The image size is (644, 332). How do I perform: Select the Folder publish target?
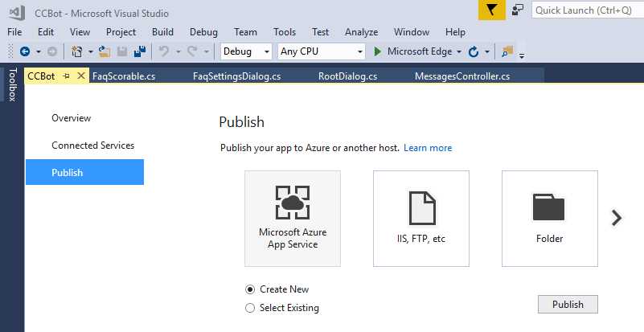[x=550, y=219]
